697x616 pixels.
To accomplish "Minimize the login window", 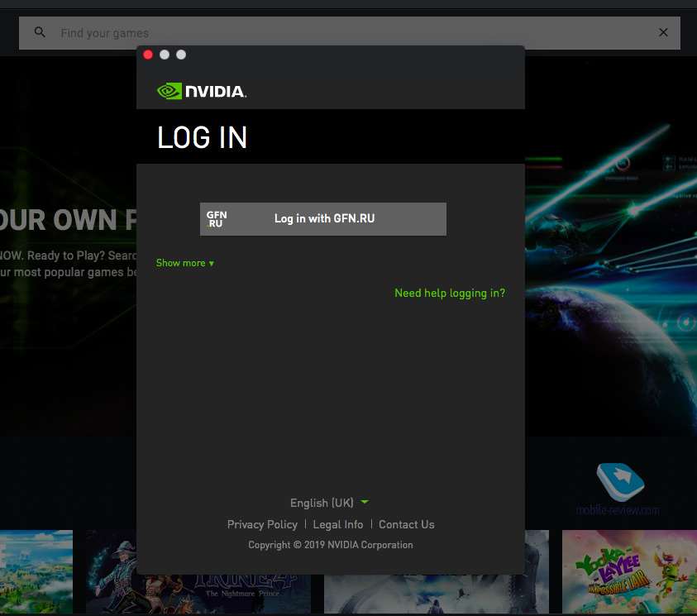I will click(165, 55).
